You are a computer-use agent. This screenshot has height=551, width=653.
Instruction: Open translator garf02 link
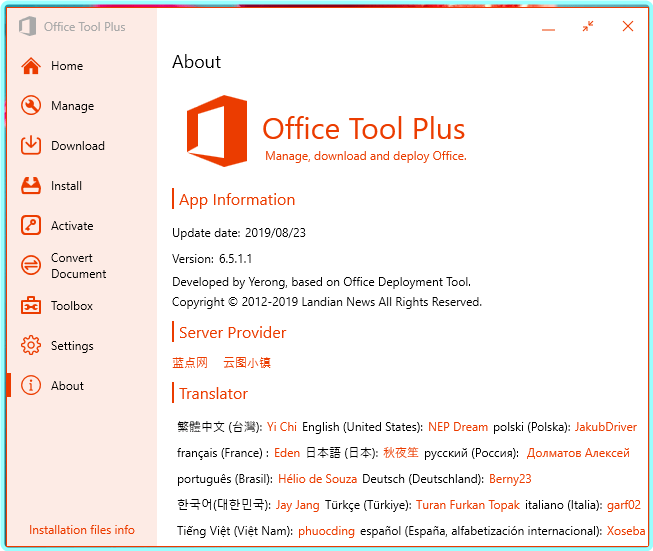pos(624,505)
